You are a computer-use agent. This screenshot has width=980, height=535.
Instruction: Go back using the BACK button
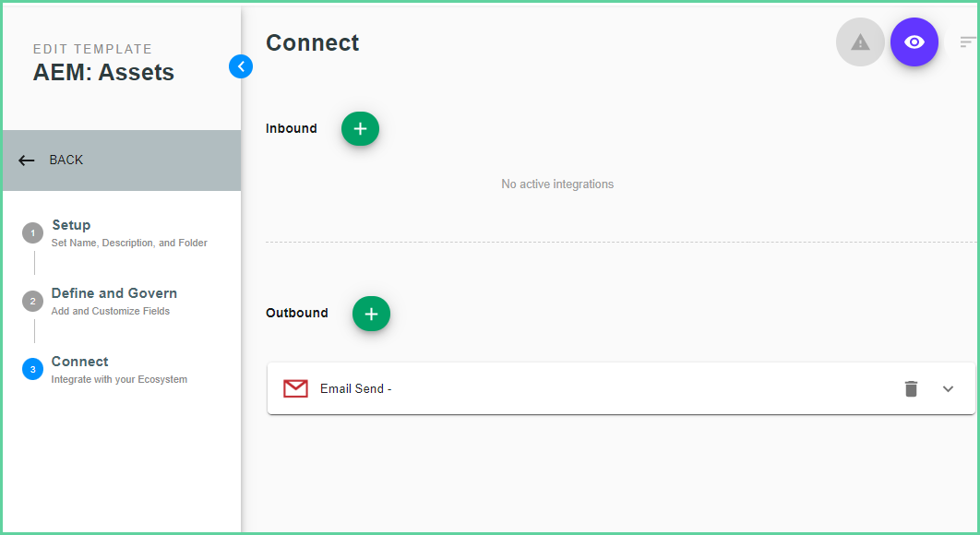tap(122, 160)
